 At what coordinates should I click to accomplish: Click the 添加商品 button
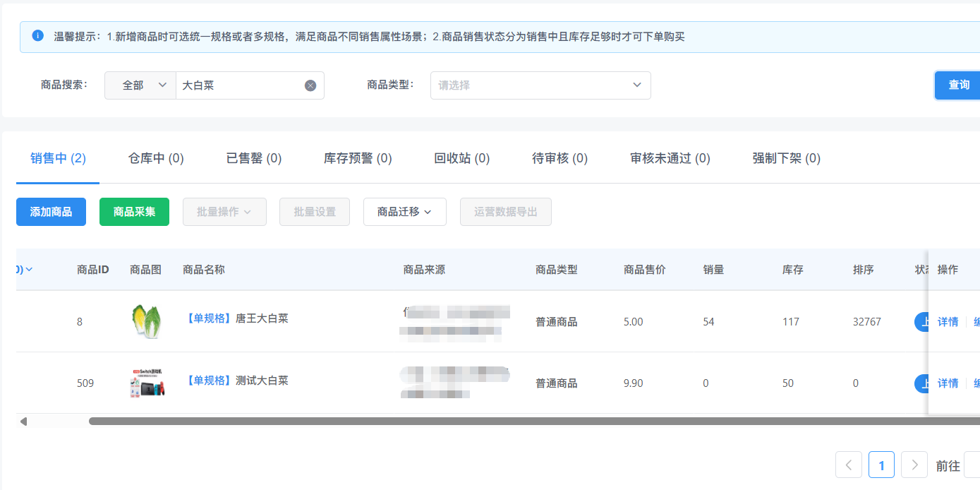[x=51, y=212]
